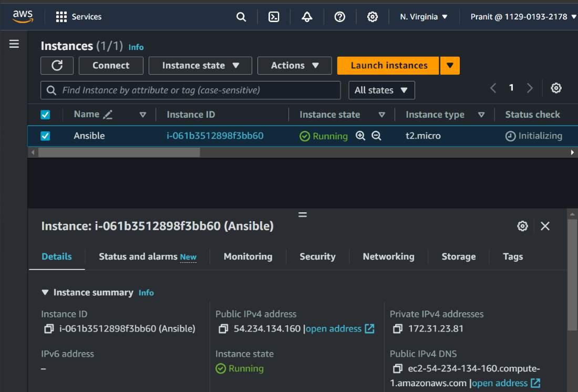Open the help question mark icon
This screenshot has height=392, width=578.
[x=340, y=17]
